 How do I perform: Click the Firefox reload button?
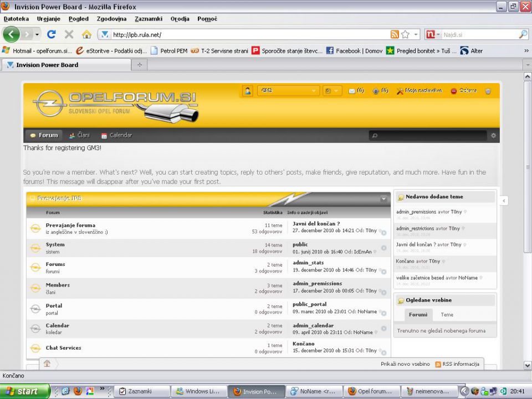52,34
